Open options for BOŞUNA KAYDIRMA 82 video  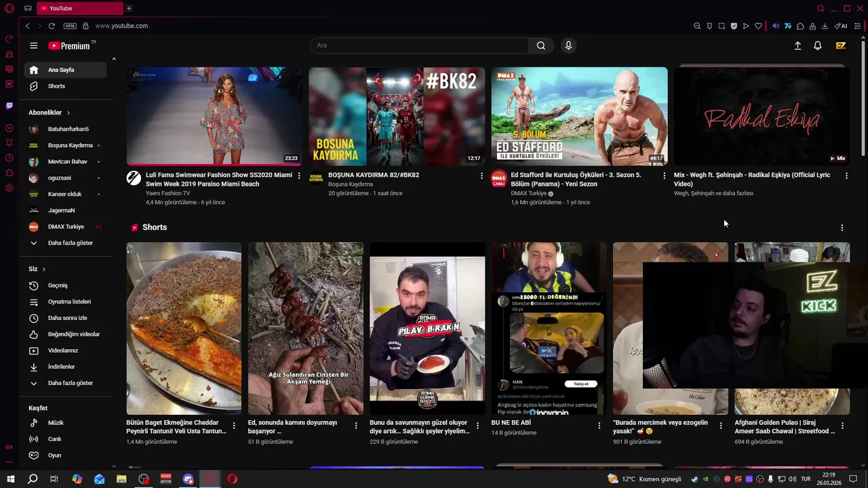(481, 176)
